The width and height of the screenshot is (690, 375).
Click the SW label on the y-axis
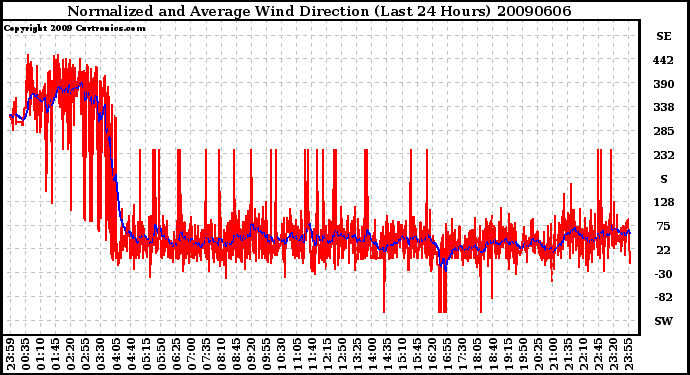click(664, 321)
